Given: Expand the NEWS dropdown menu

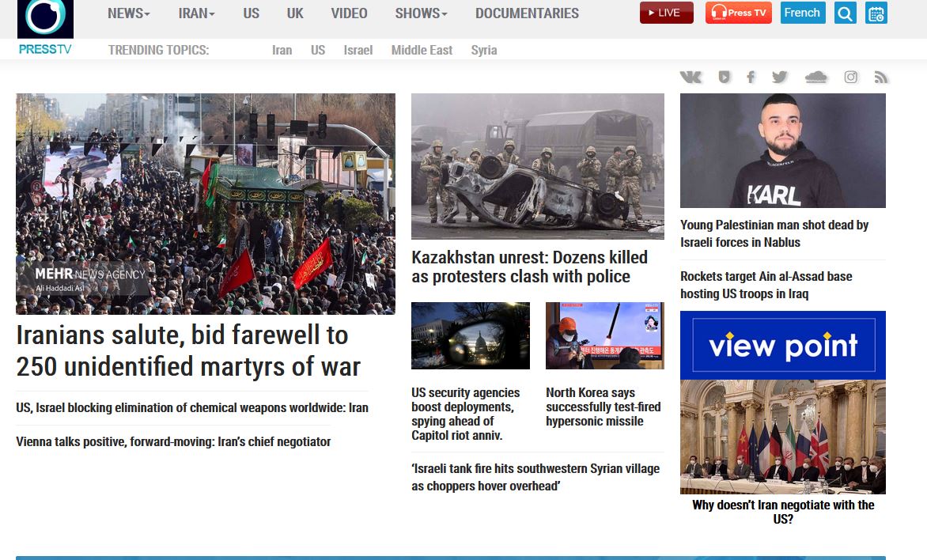Looking at the screenshot, I should tap(129, 13).
